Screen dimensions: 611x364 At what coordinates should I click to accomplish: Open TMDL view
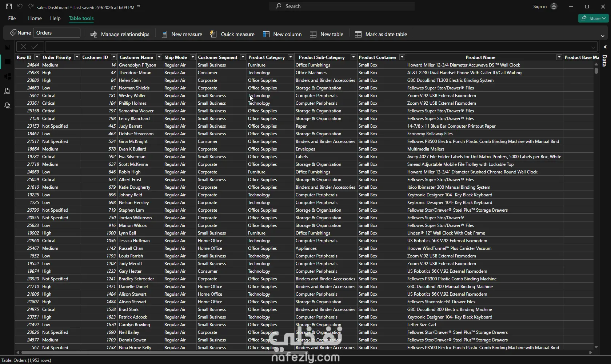tap(7, 106)
